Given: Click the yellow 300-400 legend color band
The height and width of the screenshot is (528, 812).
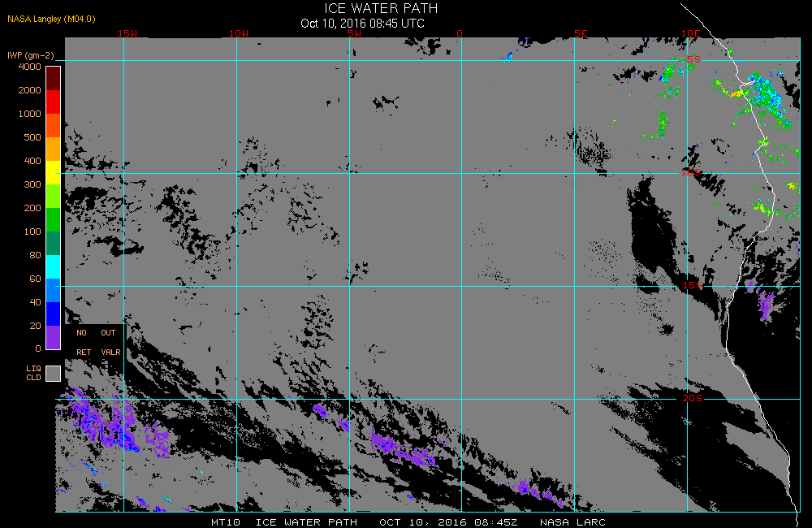Looking at the screenshot, I should click(53, 172).
